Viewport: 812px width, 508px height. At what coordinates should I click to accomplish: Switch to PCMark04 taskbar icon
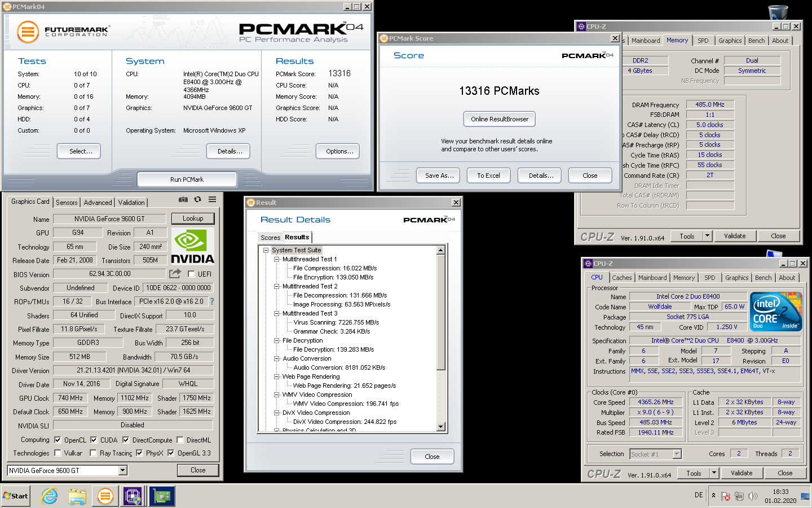(x=105, y=496)
